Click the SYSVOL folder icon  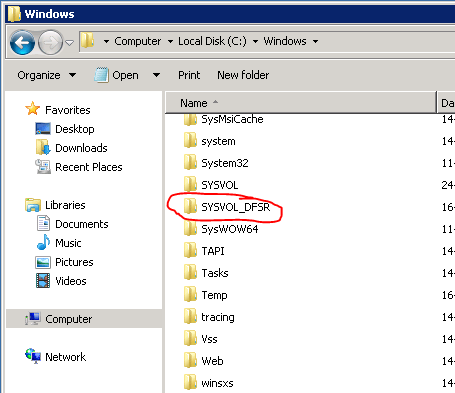pos(190,184)
